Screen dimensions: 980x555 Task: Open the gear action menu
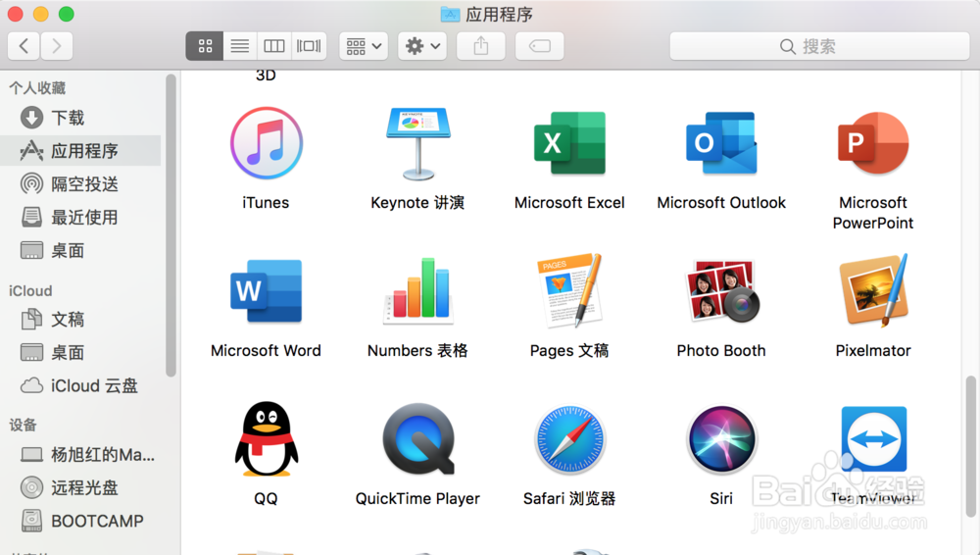click(x=422, y=46)
